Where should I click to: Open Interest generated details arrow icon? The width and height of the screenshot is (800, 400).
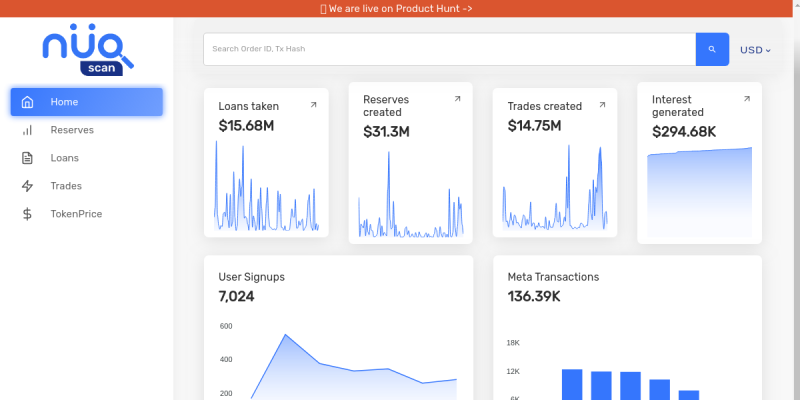click(x=747, y=98)
